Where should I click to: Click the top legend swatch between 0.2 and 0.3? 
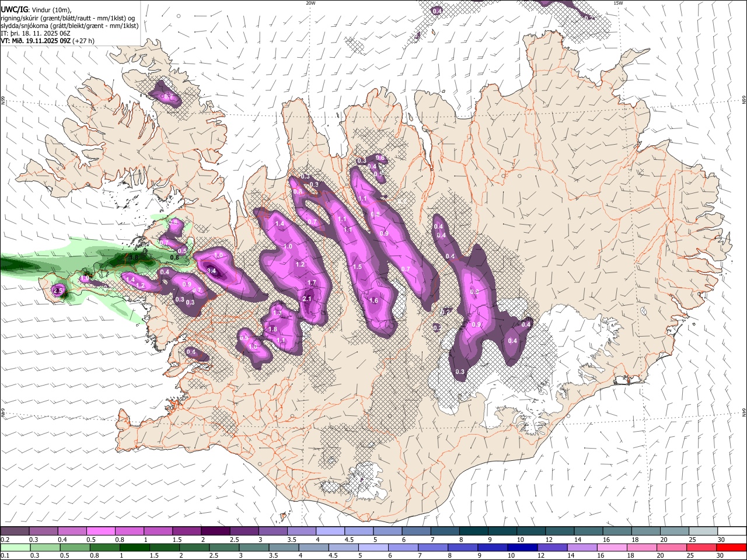pos(15,531)
